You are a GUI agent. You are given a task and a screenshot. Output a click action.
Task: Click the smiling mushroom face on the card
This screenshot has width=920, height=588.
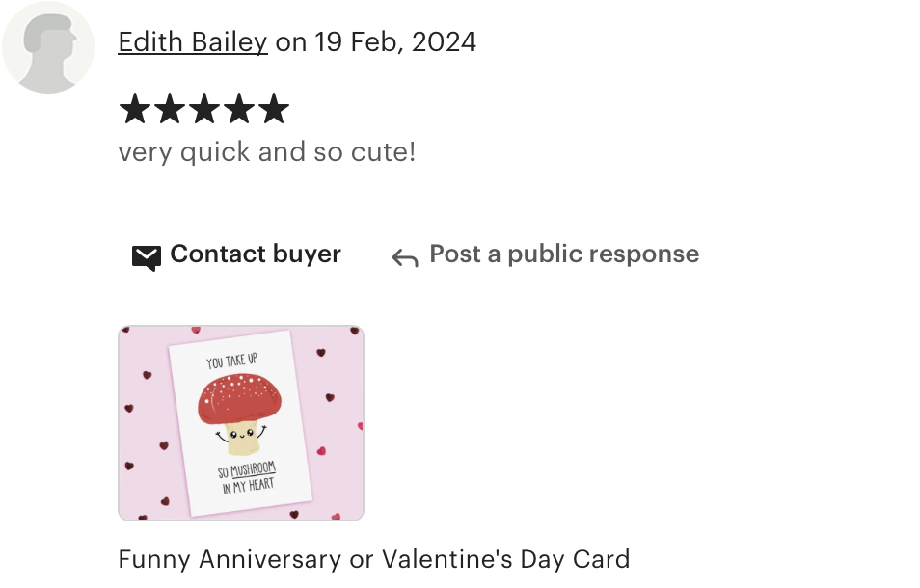pyautogui.click(x=241, y=435)
